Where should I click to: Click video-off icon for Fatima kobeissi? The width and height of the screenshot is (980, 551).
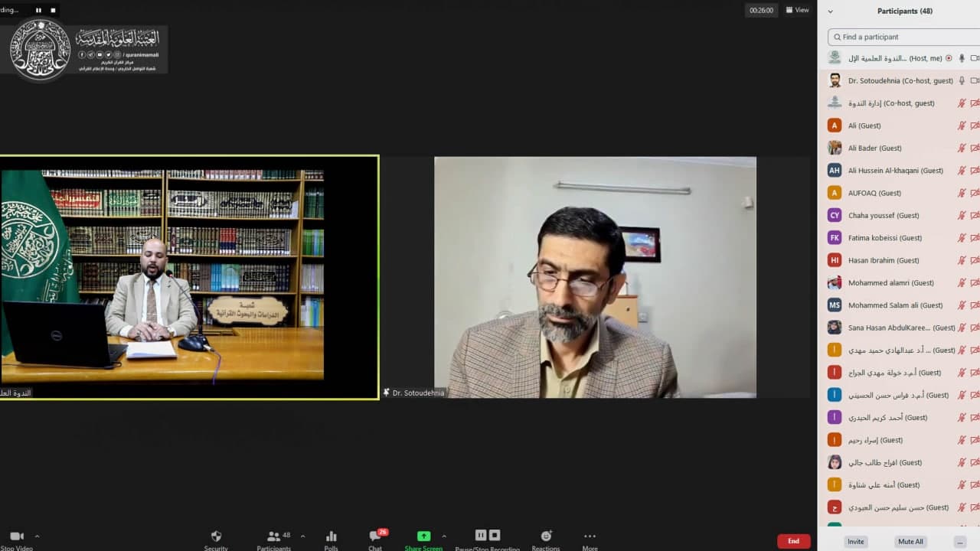point(975,238)
